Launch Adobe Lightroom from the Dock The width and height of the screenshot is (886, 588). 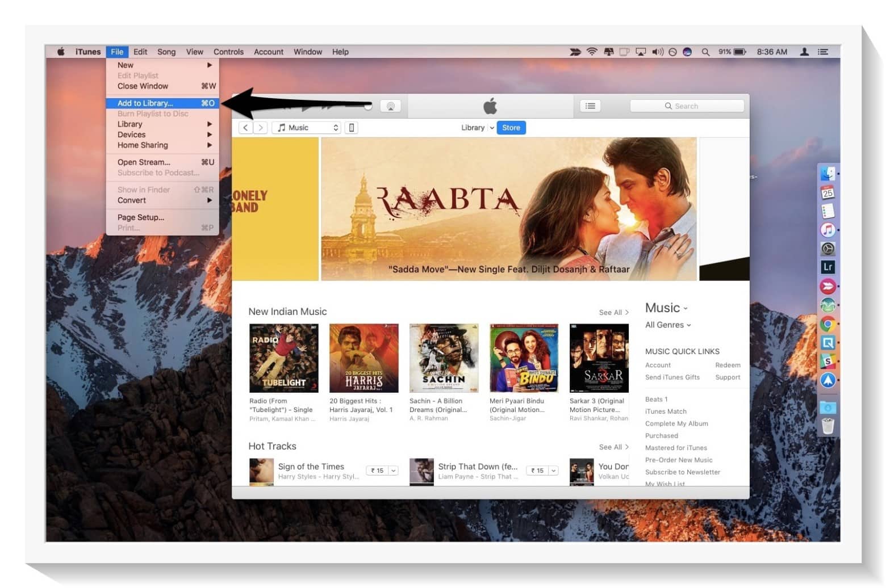[828, 267]
